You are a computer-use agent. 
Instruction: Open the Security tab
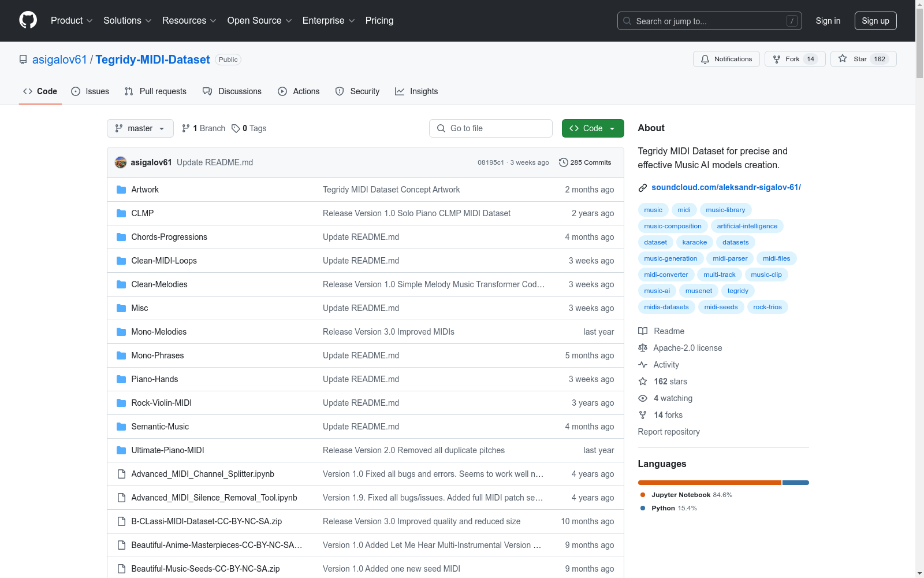pos(357,91)
